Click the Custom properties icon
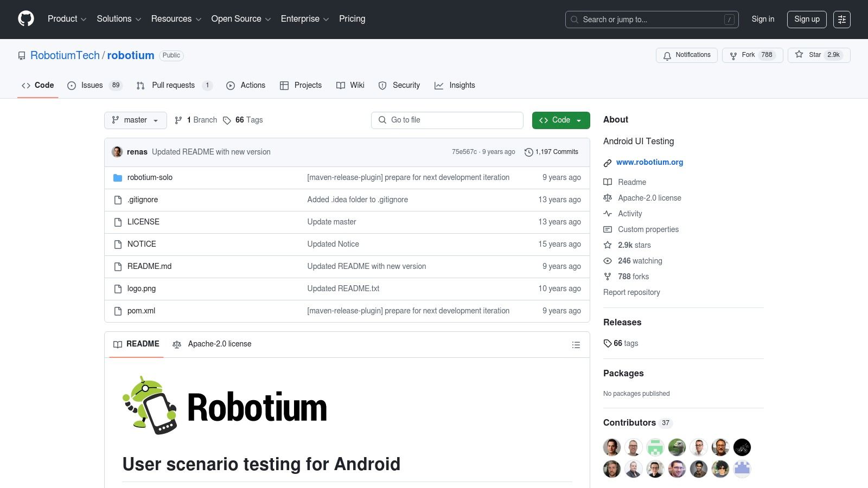 [608, 229]
